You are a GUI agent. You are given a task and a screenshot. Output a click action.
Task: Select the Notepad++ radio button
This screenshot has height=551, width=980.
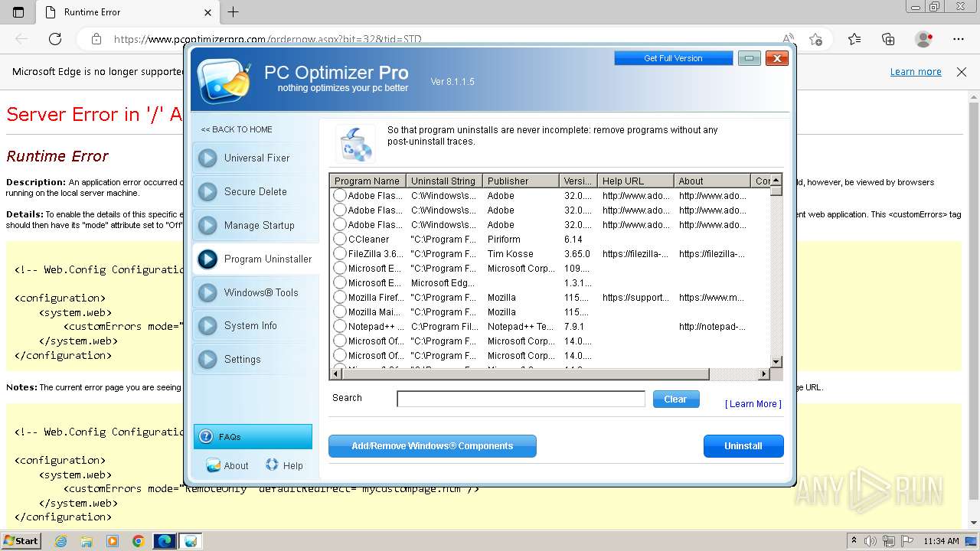(340, 327)
